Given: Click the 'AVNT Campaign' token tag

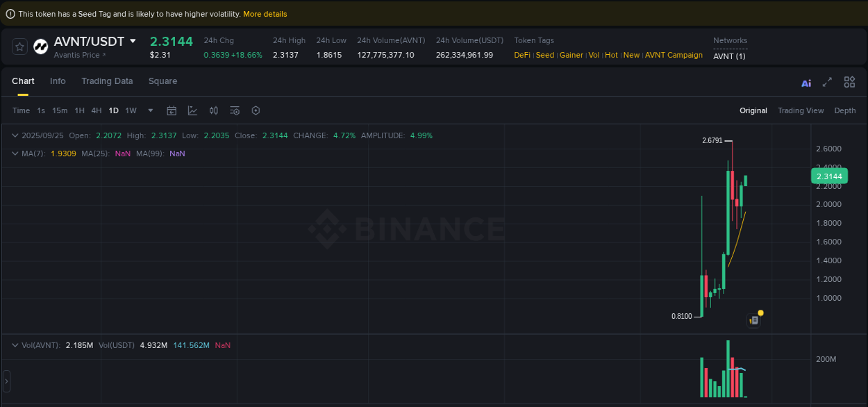Looking at the screenshot, I should [674, 55].
